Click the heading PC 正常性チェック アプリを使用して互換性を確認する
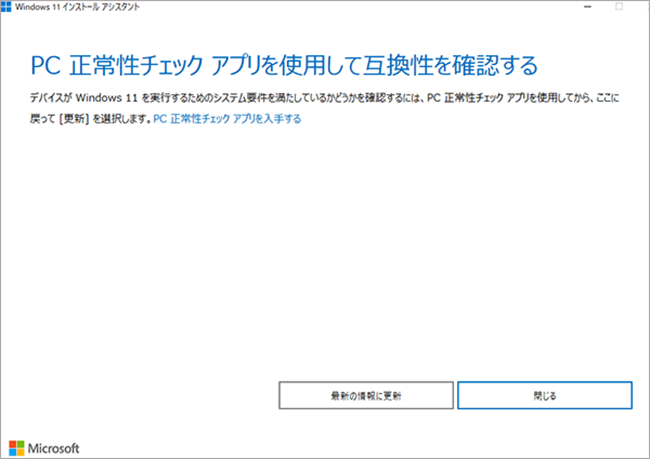650x459 pixels. (x=284, y=66)
